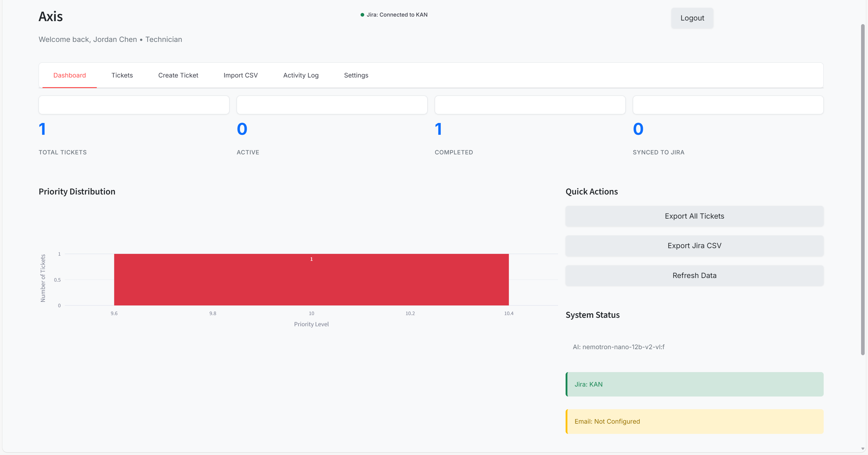Click the Total Tickets stat card
868x455 pixels.
134,105
